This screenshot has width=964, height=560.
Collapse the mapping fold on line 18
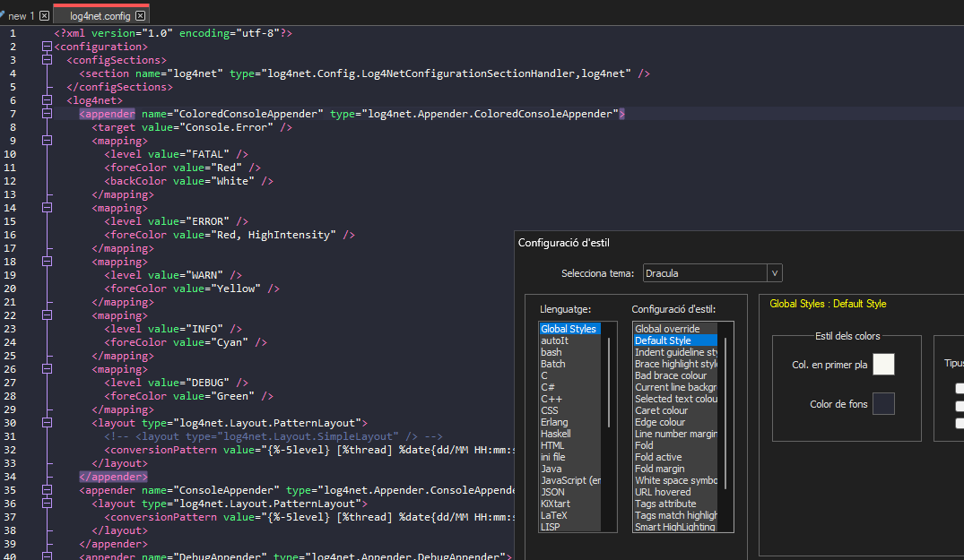point(47,262)
